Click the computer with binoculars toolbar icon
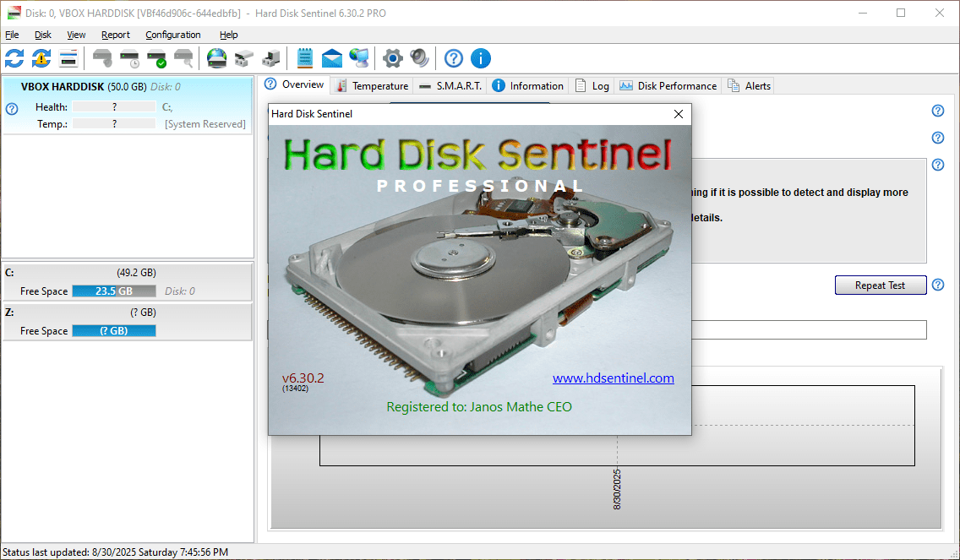The image size is (960, 560). tap(270, 58)
